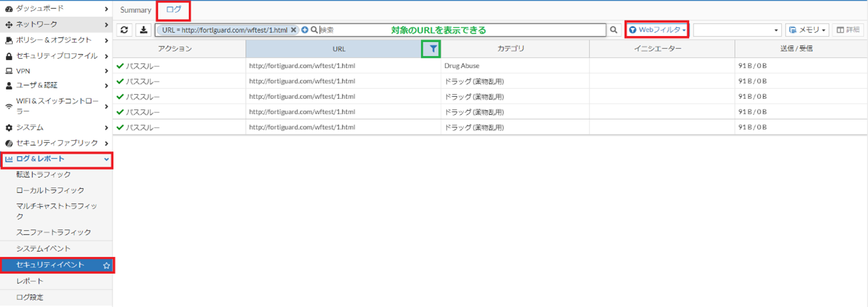The width and height of the screenshot is (868, 307).
Task: Open ログ設定 page
Action: (30, 297)
